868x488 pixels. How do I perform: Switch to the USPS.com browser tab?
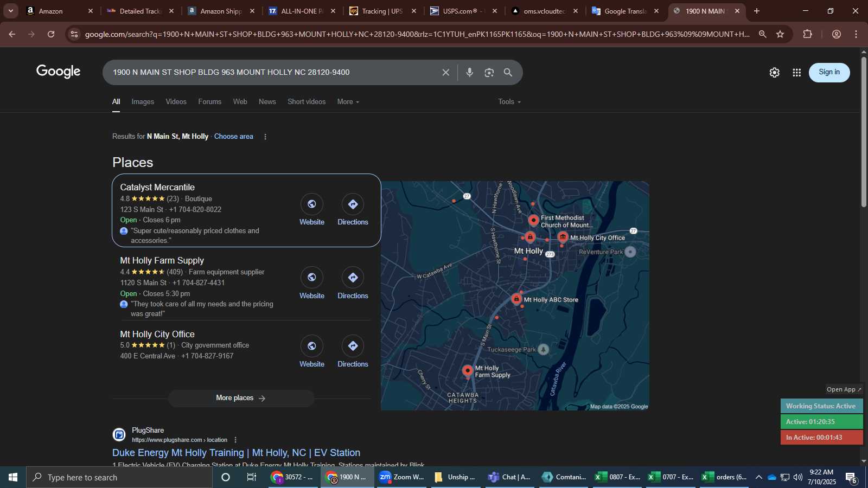click(464, 11)
